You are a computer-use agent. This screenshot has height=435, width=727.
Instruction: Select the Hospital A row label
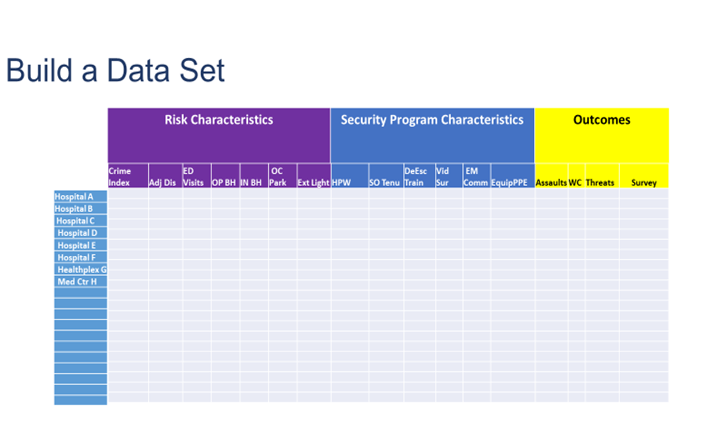point(81,197)
